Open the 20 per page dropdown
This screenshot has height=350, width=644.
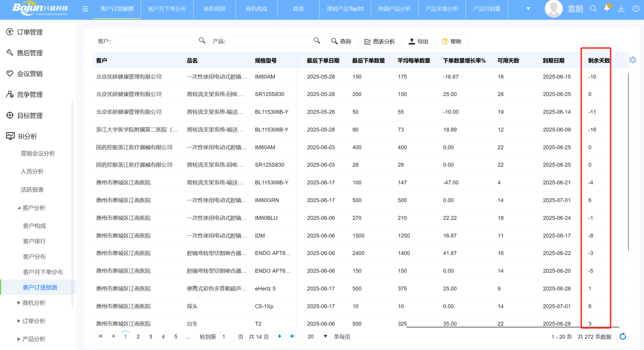(317, 336)
